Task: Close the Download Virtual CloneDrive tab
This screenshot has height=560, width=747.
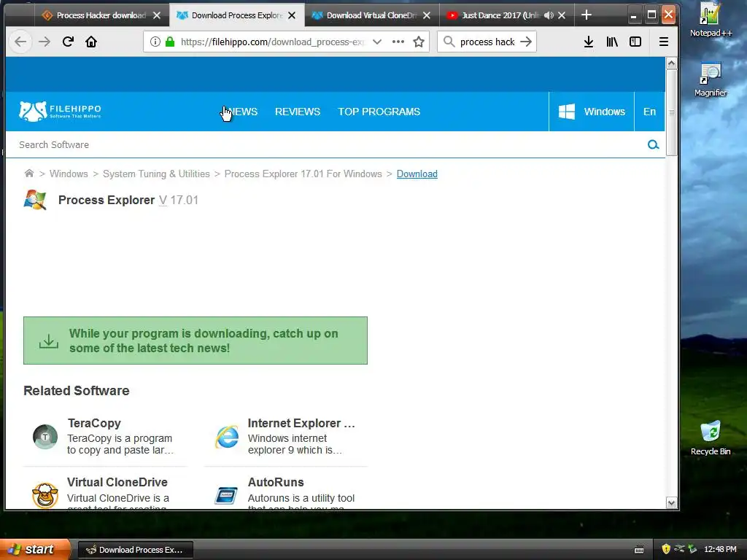Action: coord(427,15)
